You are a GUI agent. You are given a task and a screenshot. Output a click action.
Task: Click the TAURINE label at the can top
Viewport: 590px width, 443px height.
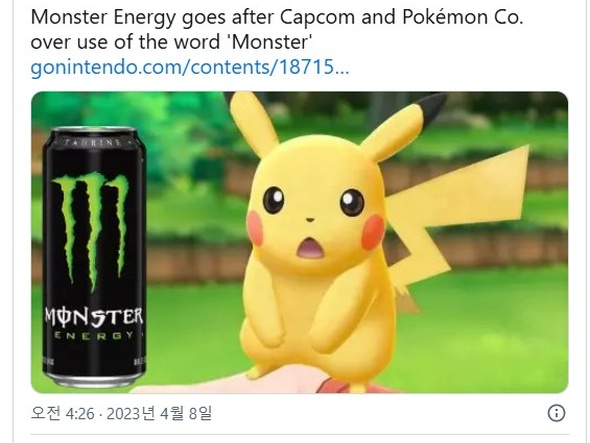click(93, 142)
